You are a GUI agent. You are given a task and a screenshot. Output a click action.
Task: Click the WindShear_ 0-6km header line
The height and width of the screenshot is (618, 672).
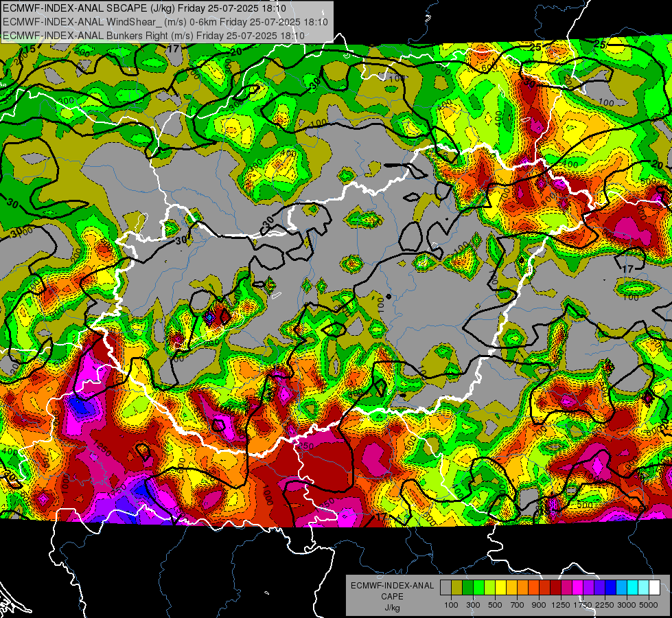point(165,22)
